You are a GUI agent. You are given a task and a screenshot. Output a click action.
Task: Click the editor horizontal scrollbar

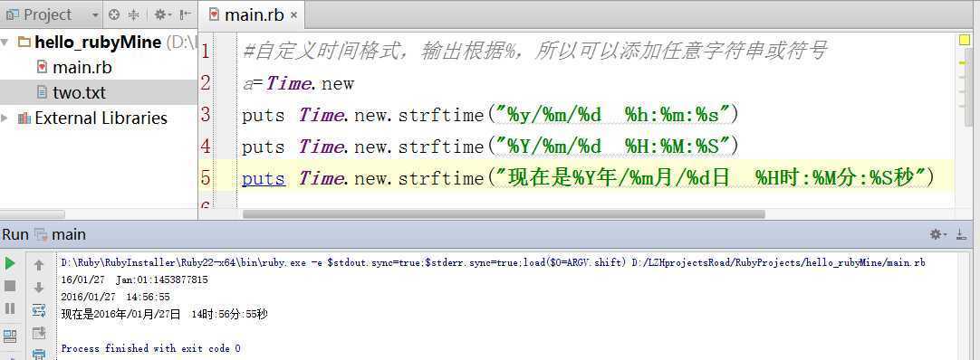[504, 214]
